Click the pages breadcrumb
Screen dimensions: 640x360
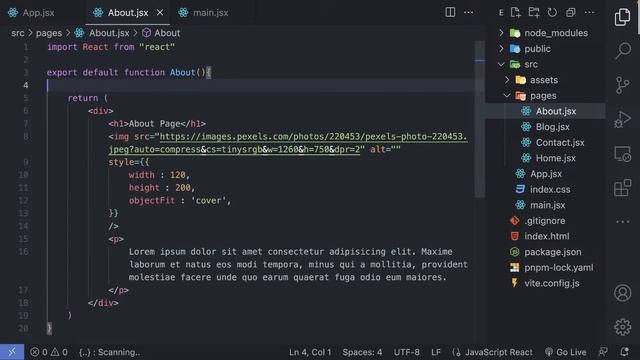point(49,33)
